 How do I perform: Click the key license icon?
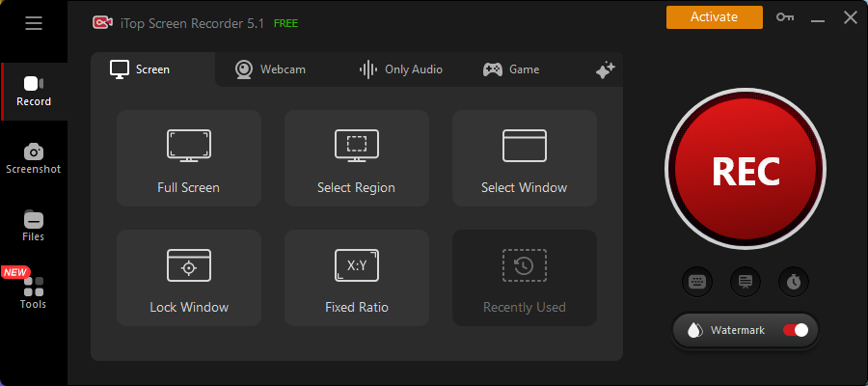[x=784, y=17]
